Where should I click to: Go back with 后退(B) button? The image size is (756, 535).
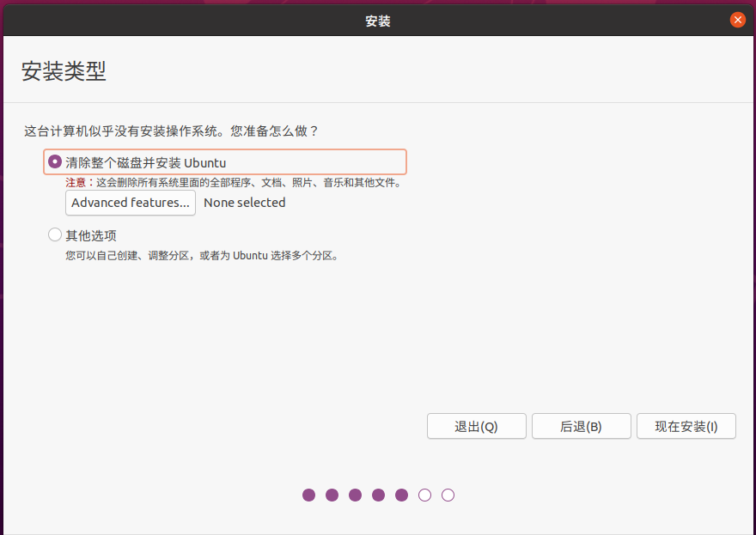[x=581, y=426]
